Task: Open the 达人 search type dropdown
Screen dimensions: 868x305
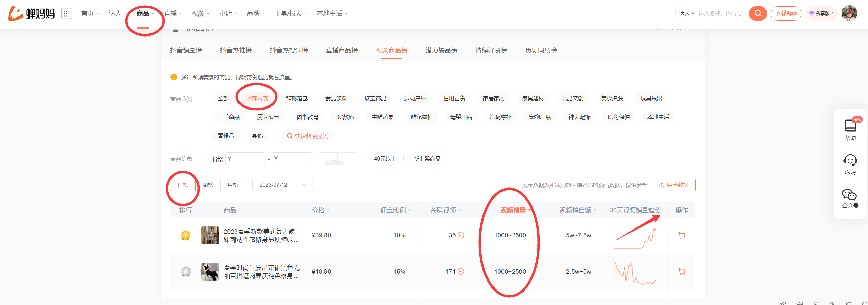Action: pos(686,13)
